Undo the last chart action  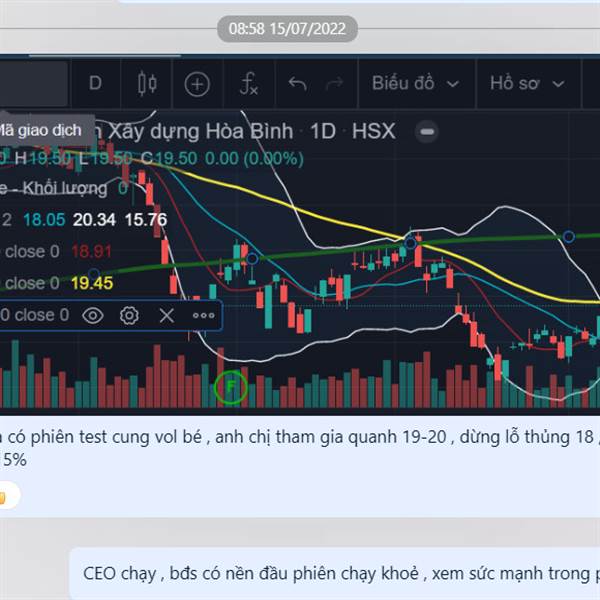click(x=297, y=83)
